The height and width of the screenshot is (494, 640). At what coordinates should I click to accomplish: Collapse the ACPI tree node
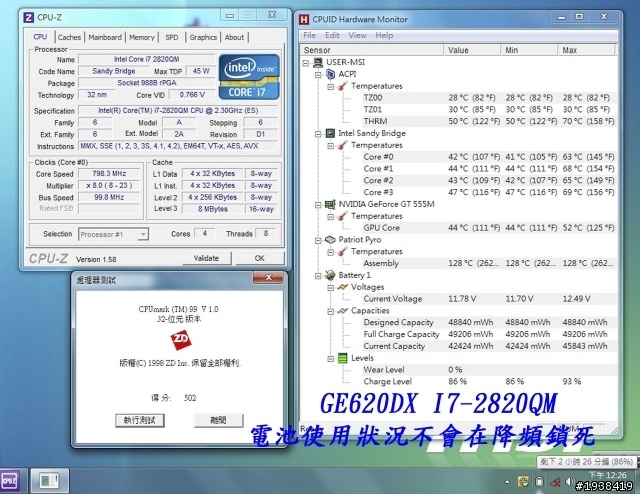[318, 74]
